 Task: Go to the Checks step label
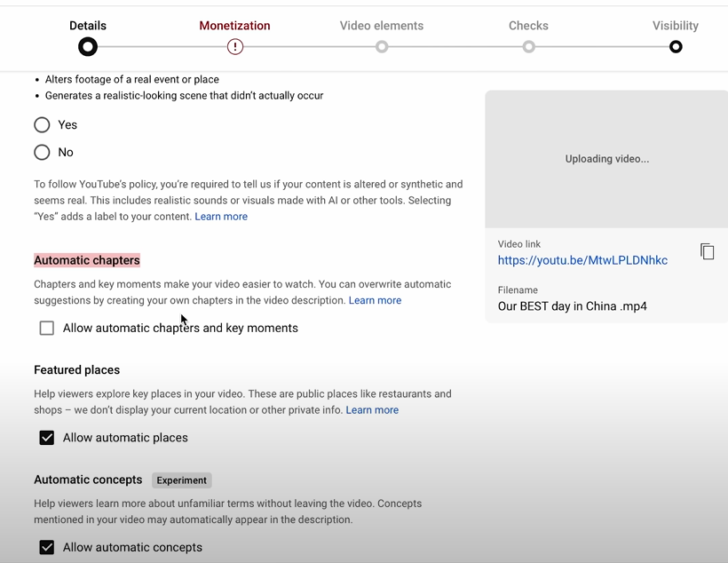528,26
